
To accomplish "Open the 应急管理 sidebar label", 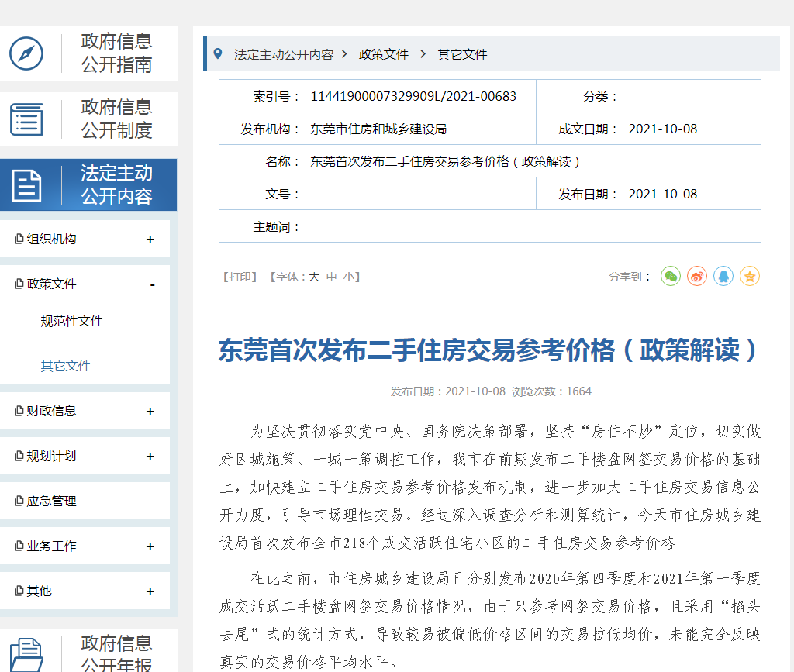I will [51, 501].
